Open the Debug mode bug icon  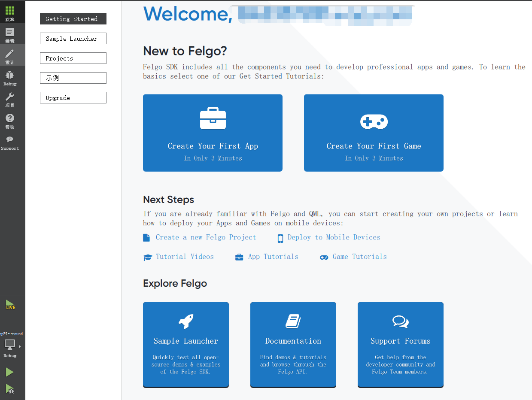10,75
